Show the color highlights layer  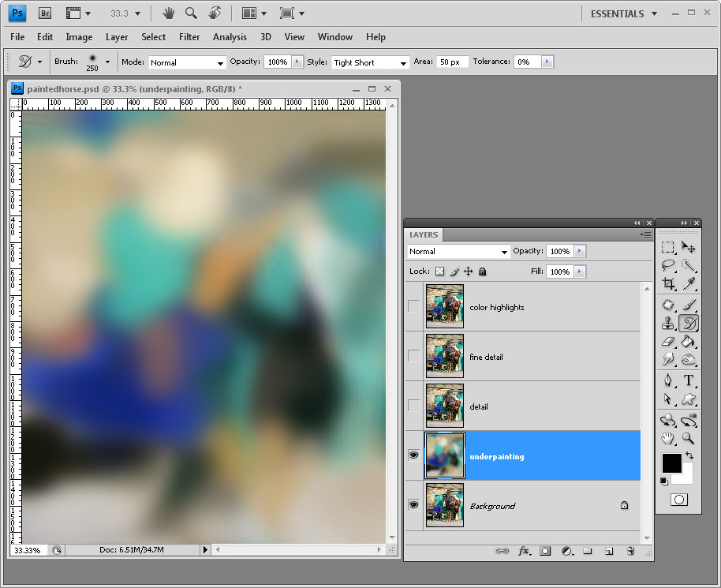[x=414, y=306]
